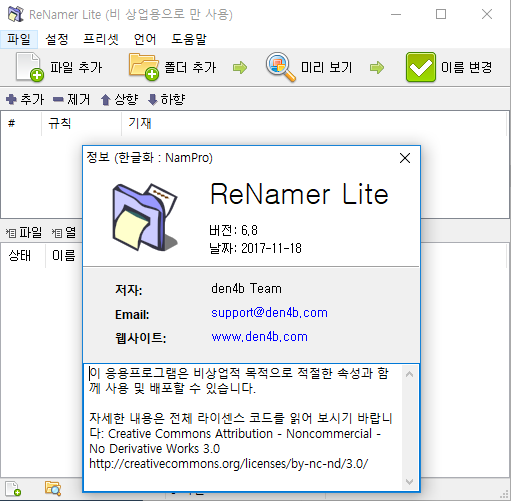Click the license scrollbar up arrow
Image resolution: width=511 pixels, height=501 pixels.
[410, 374]
